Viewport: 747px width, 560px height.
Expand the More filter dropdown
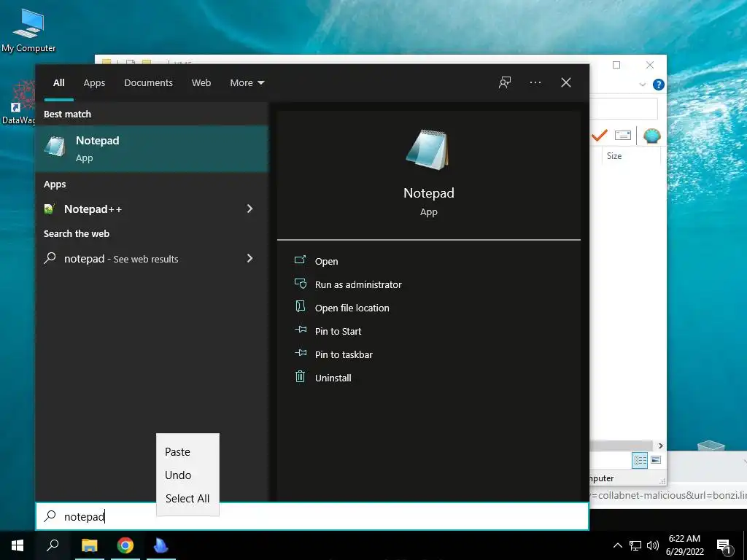click(247, 83)
